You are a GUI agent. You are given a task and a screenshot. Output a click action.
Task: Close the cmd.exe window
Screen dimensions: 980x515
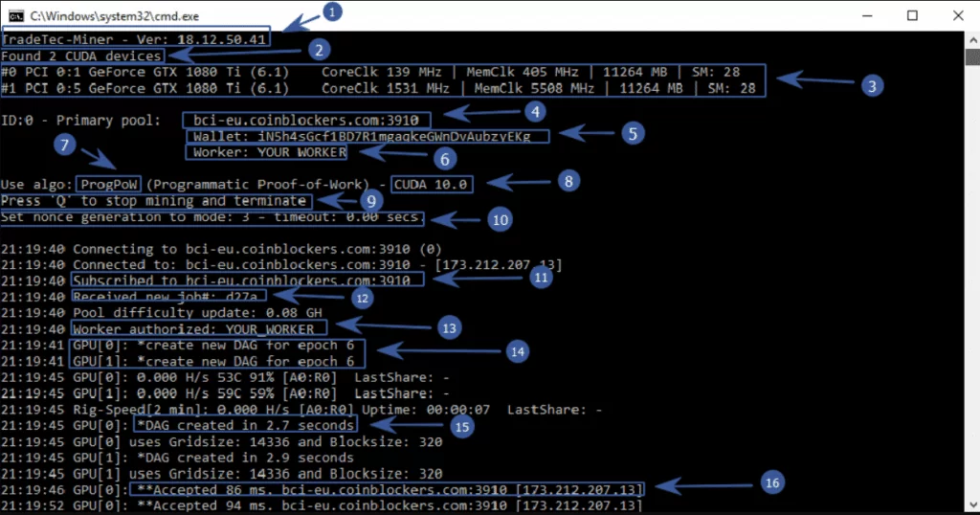[958, 15]
